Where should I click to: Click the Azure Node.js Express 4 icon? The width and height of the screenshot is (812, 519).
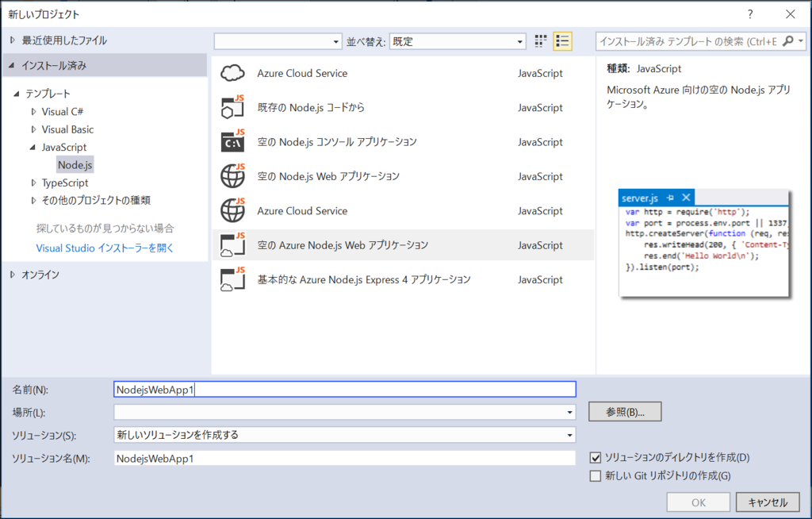point(232,279)
